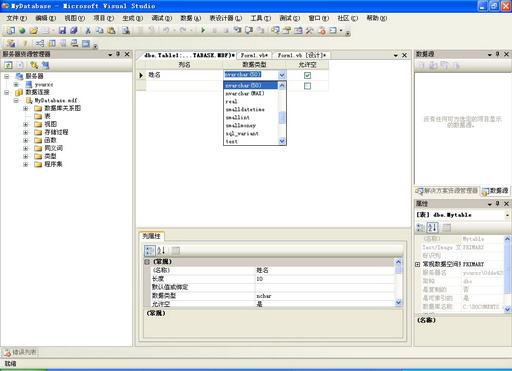Click the Set Primary Key icon
The height and width of the screenshot is (371, 512).
pyautogui.click(x=25, y=43)
